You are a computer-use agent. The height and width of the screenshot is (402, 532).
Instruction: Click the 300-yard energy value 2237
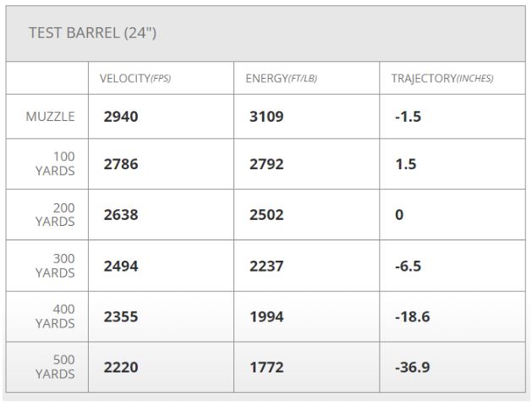[x=266, y=266]
